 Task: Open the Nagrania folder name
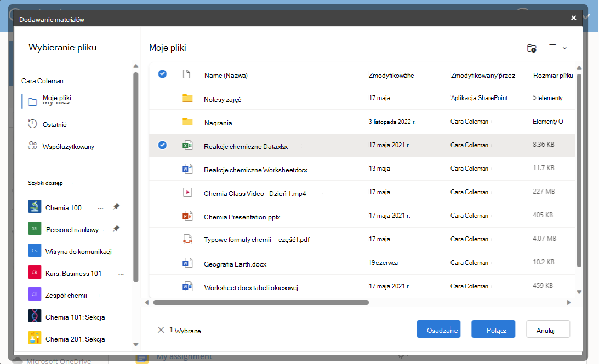(218, 123)
